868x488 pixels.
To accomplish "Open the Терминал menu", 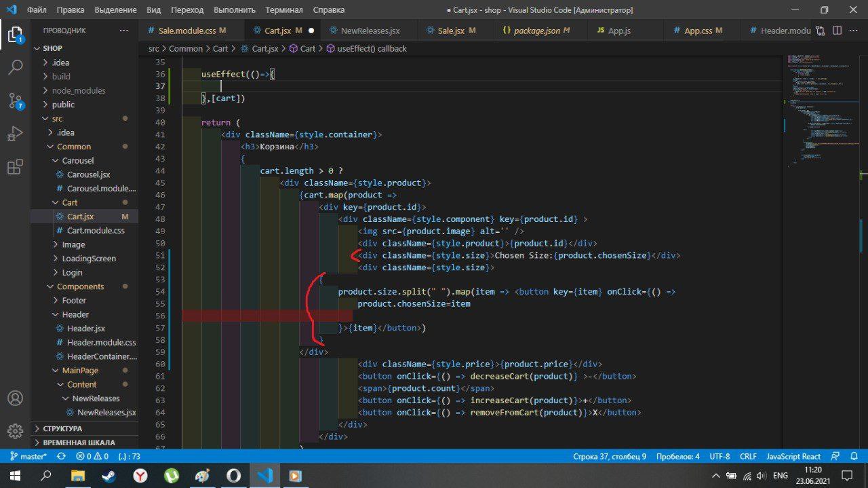I will (x=284, y=10).
